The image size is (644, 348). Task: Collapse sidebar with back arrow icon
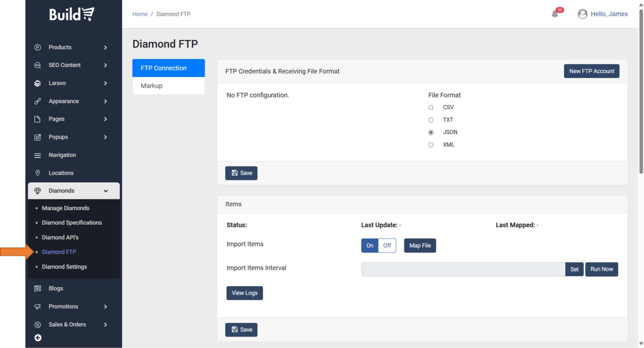click(x=38, y=338)
